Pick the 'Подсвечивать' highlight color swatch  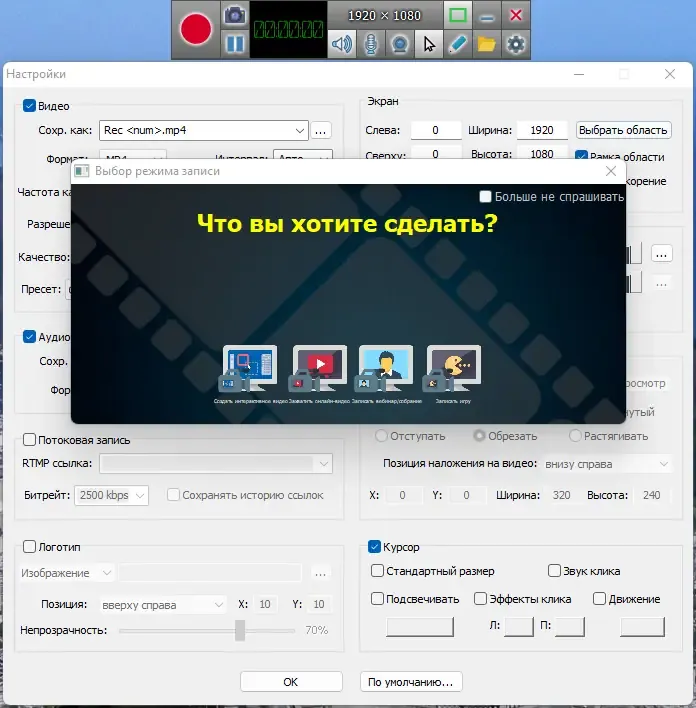[x=420, y=627]
